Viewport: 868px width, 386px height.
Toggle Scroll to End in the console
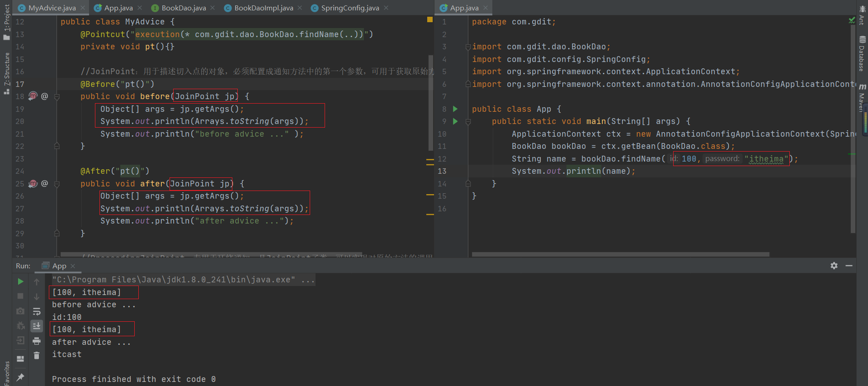(x=37, y=326)
